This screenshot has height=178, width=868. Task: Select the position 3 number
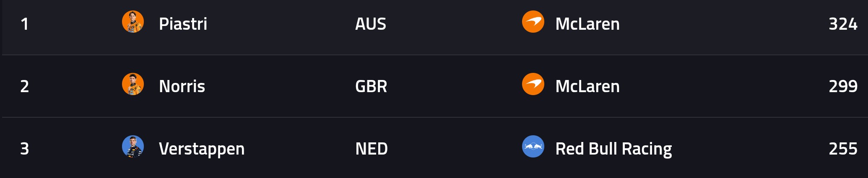(x=25, y=149)
